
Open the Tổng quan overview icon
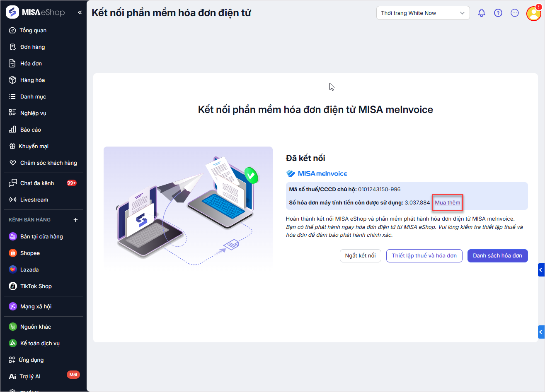coord(12,30)
